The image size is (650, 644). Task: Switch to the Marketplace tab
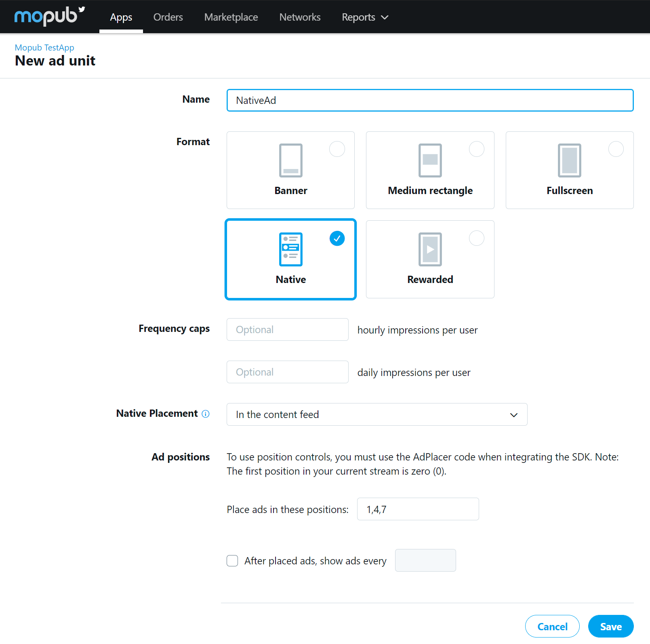[x=231, y=17]
